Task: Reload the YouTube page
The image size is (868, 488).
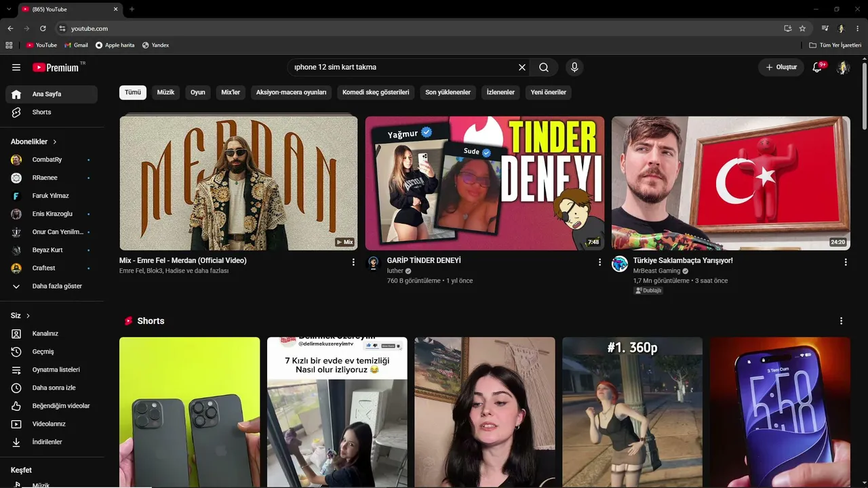Action: point(43,28)
